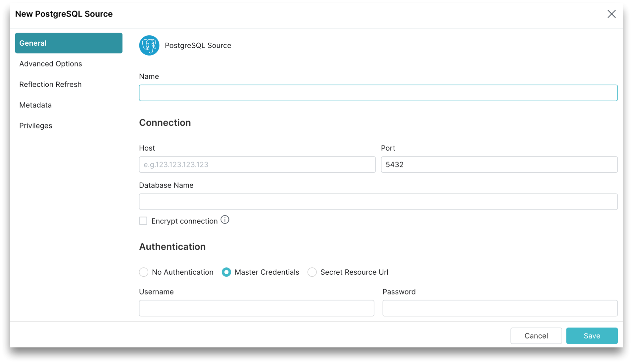Image resolution: width=633 pixels, height=364 pixels.
Task: Enable the Encrypt connection checkbox
Action: (143, 221)
